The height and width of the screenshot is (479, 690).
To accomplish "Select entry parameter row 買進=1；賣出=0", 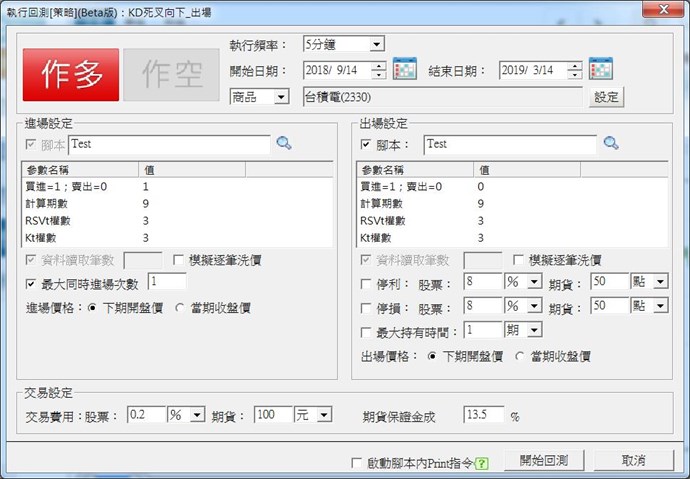I will (177, 186).
